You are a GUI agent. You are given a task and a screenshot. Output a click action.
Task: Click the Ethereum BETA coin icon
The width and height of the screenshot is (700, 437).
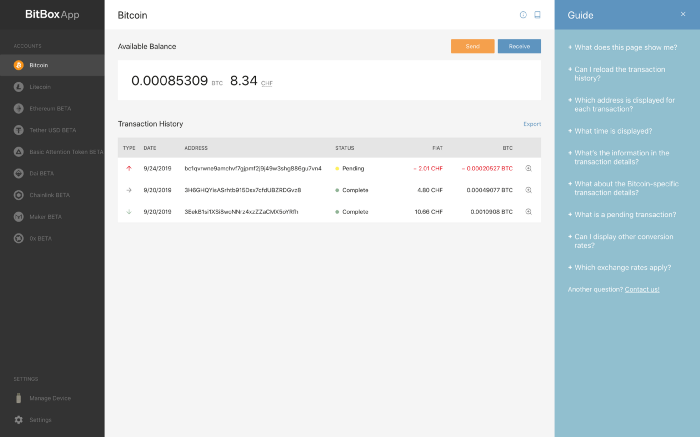tap(18, 108)
